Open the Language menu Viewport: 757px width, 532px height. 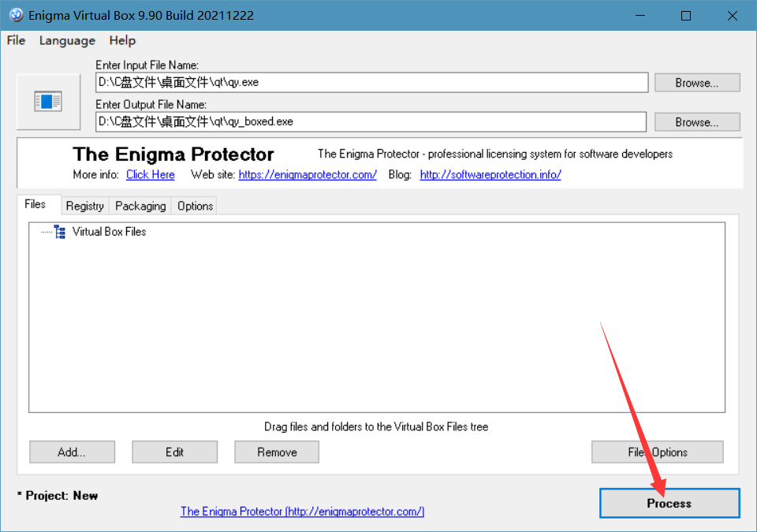tap(67, 40)
